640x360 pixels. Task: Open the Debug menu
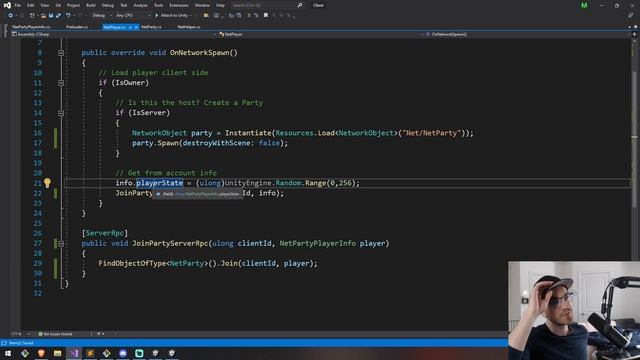pos(108,5)
